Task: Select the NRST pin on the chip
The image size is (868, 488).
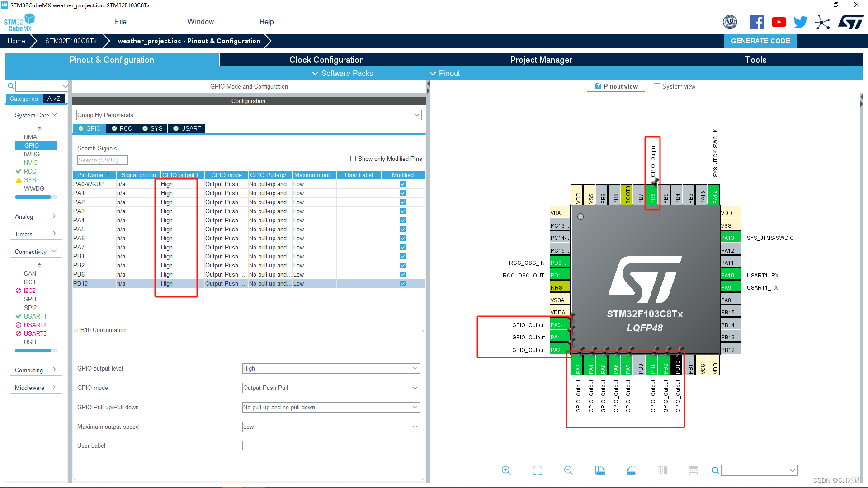Action: 560,287
